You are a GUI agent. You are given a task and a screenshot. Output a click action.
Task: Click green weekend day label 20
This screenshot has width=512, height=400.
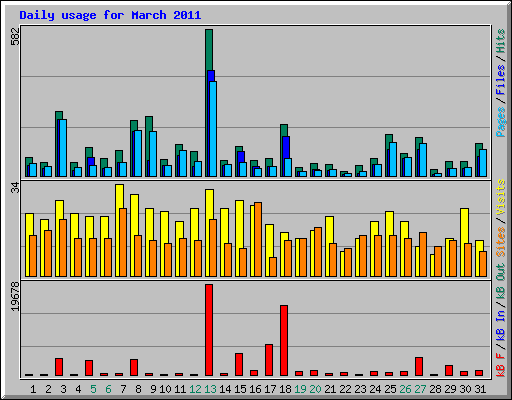click(315, 389)
